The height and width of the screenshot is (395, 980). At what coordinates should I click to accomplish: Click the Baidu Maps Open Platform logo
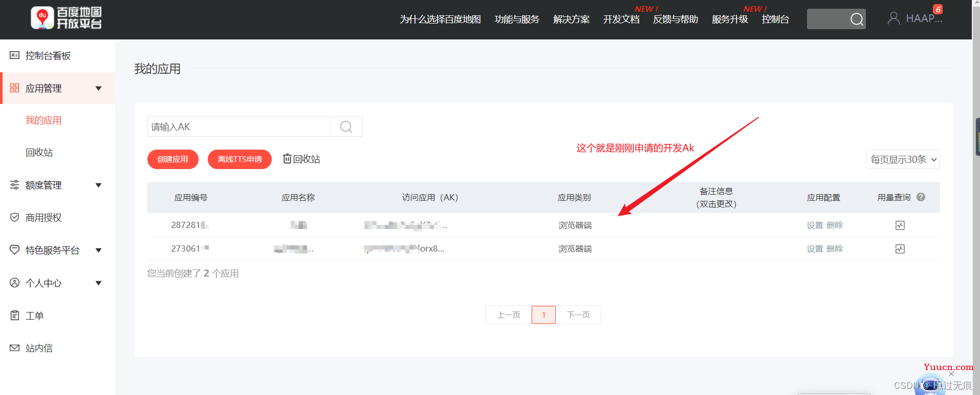pyautogui.click(x=66, y=18)
